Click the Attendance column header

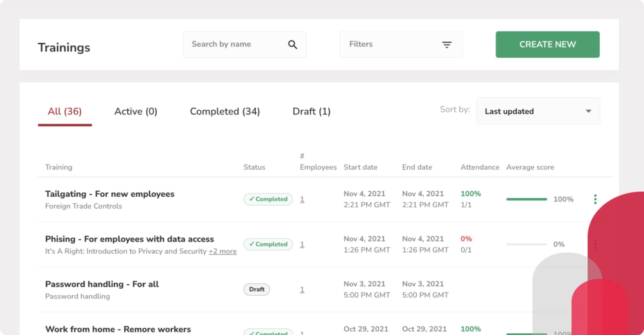480,167
